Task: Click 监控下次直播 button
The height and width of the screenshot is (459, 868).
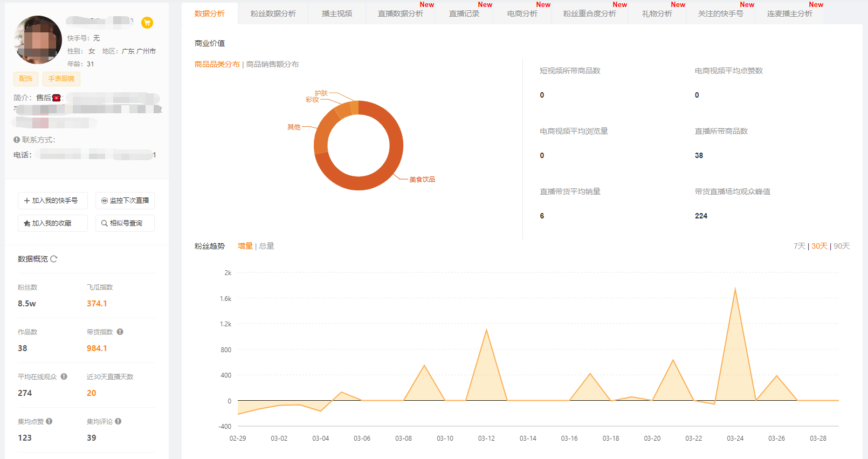Action: coord(125,201)
